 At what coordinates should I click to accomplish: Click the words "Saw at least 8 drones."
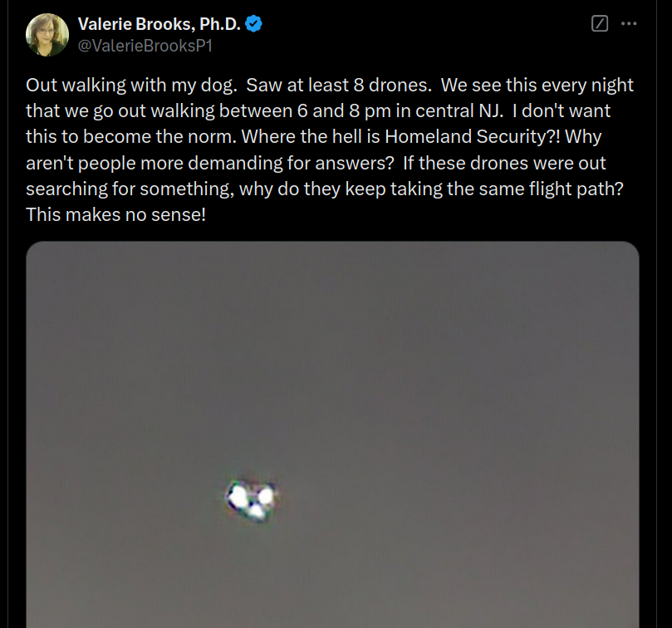(x=339, y=85)
